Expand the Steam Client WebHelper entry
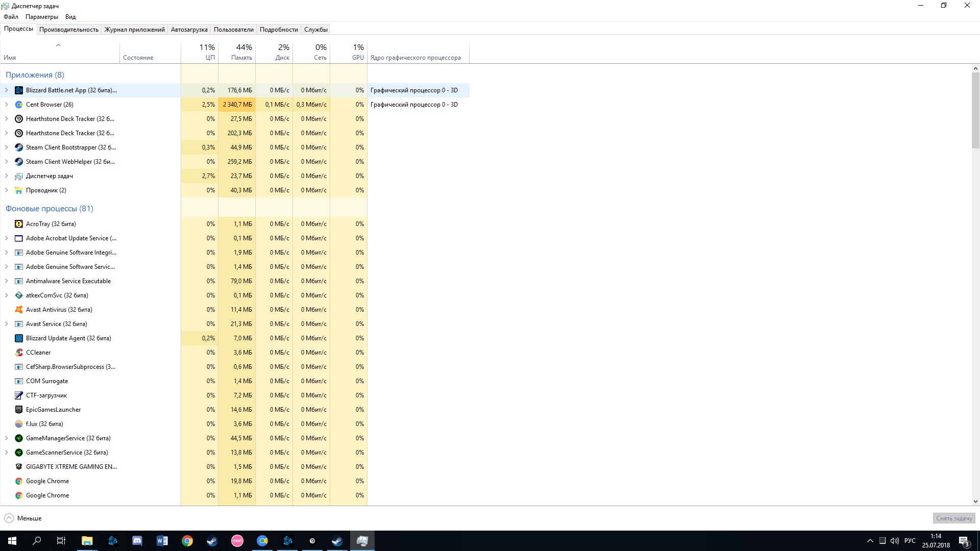Screen dimensions: 980x551 click(7, 162)
